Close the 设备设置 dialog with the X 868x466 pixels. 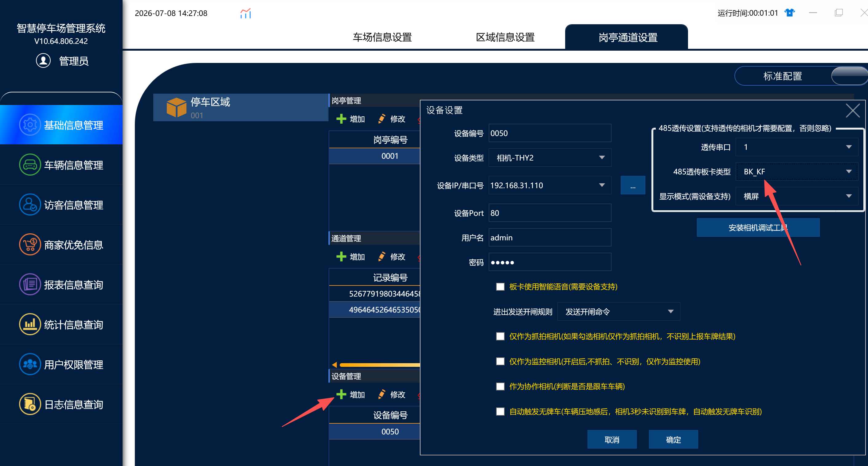point(853,111)
